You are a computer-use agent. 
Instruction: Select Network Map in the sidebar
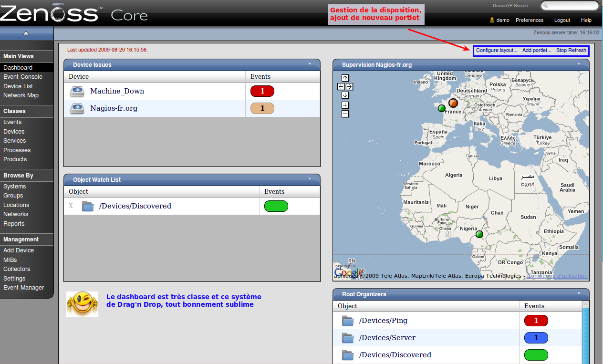click(x=21, y=95)
